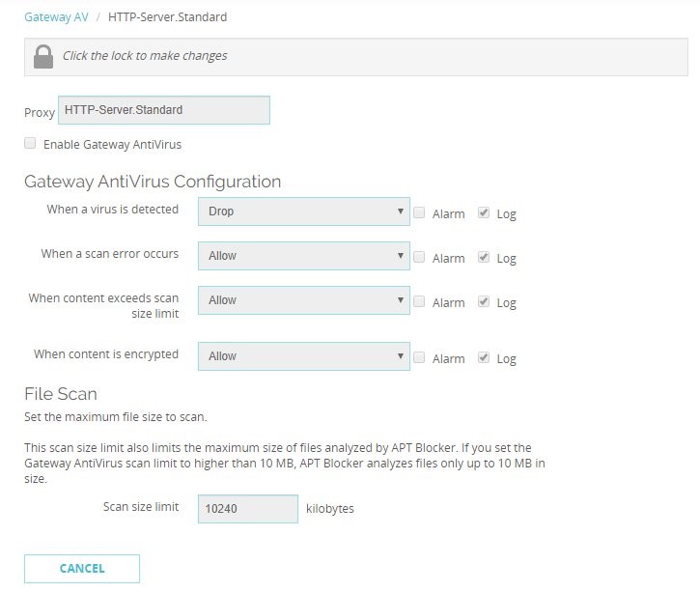Click the HTTP-Server.Standard breadcrumb text

167,17
